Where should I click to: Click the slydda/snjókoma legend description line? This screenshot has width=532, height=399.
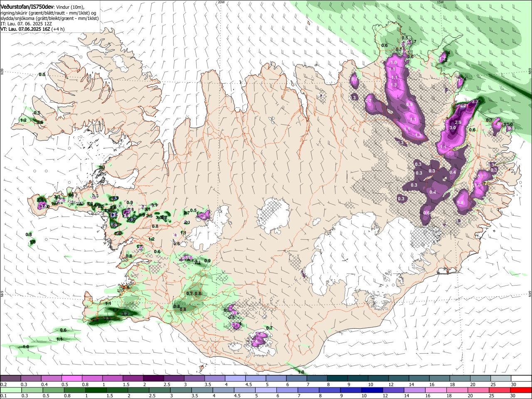click(49, 18)
